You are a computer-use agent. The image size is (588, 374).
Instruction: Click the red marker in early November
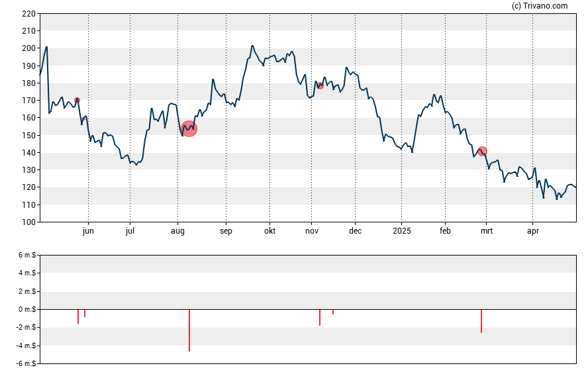[320, 86]
